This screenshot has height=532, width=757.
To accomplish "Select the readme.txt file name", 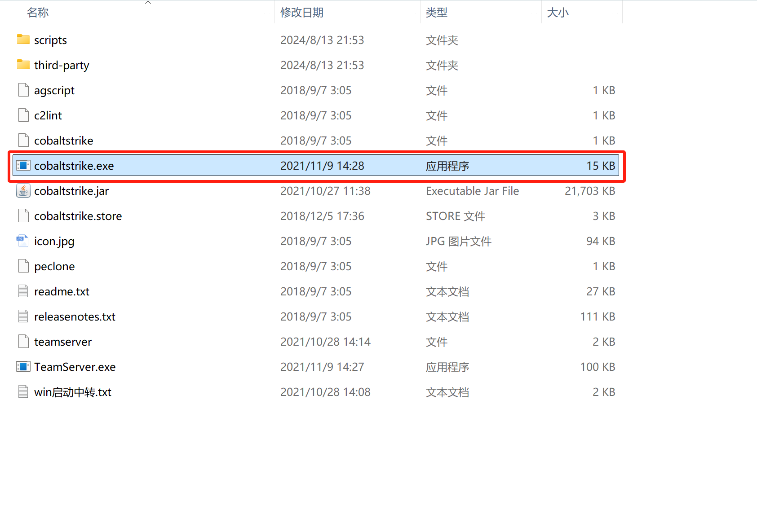I will pyautogui.click(x=62, y=291).
